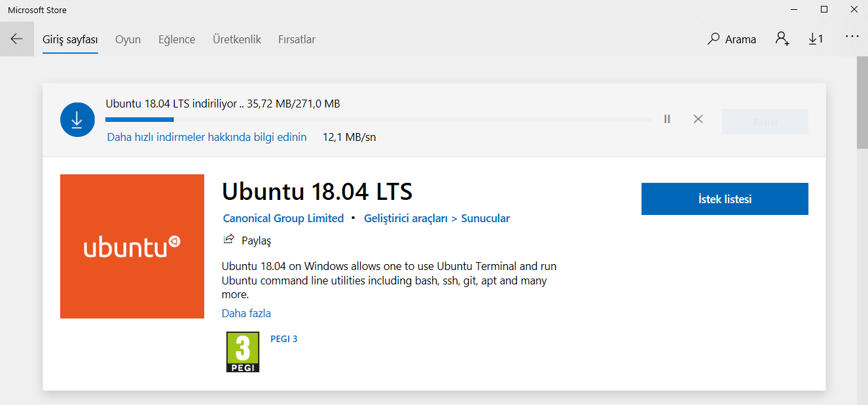Click the disabled Başlat button
This screenshot has width=868, height=405.
coord(765,122)
